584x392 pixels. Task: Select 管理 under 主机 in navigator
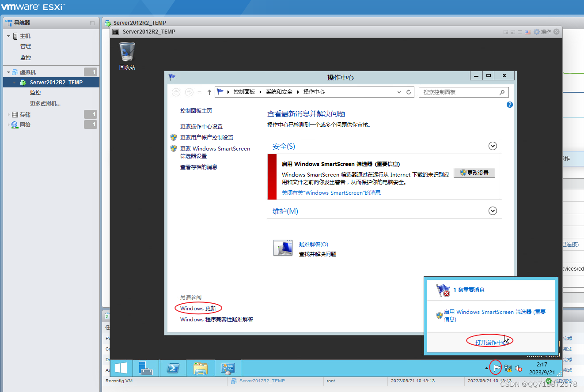coord(26,46)
